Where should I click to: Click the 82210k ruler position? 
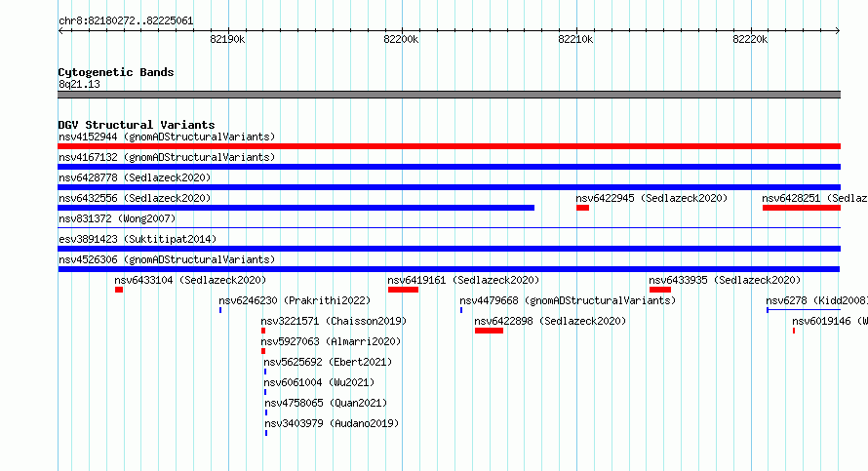point(575,39)
